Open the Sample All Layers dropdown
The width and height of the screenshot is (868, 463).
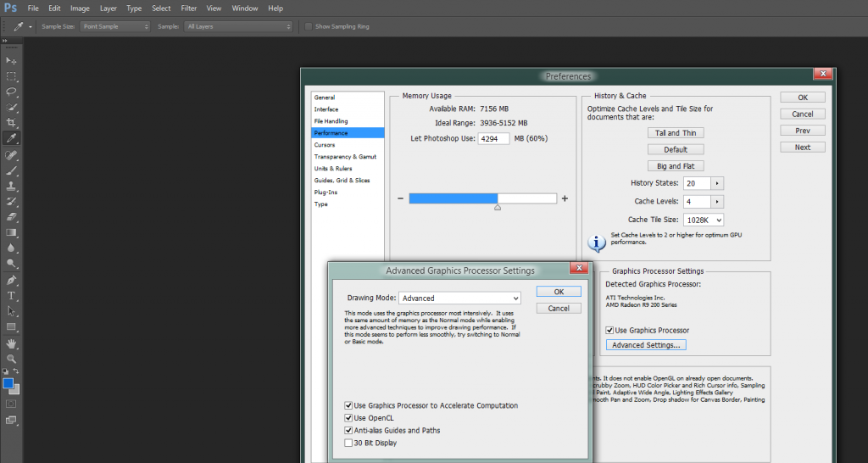point(238,26)
